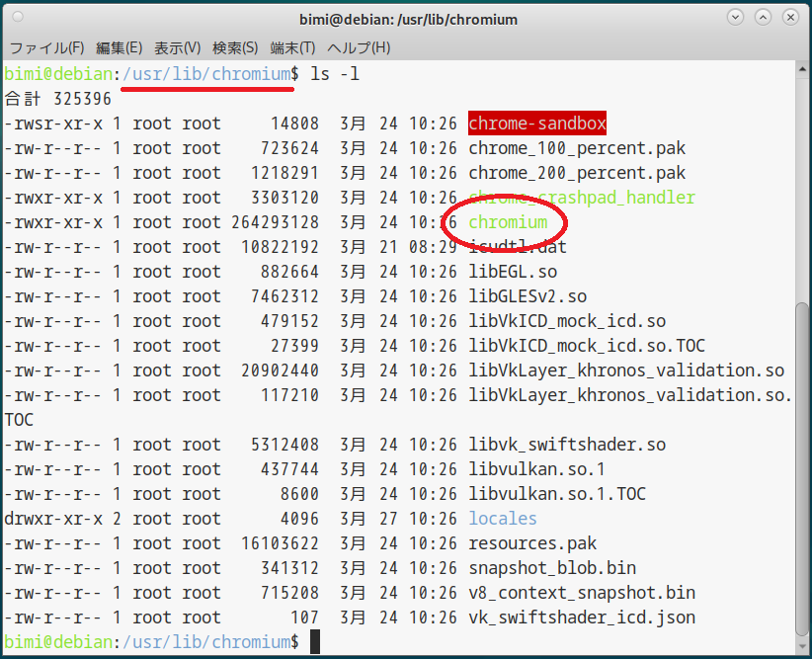Maximize the terminal window
Image resolution: width=812 pixels, height=659 pixels.
pyautogui.click(x=762, y=19)
